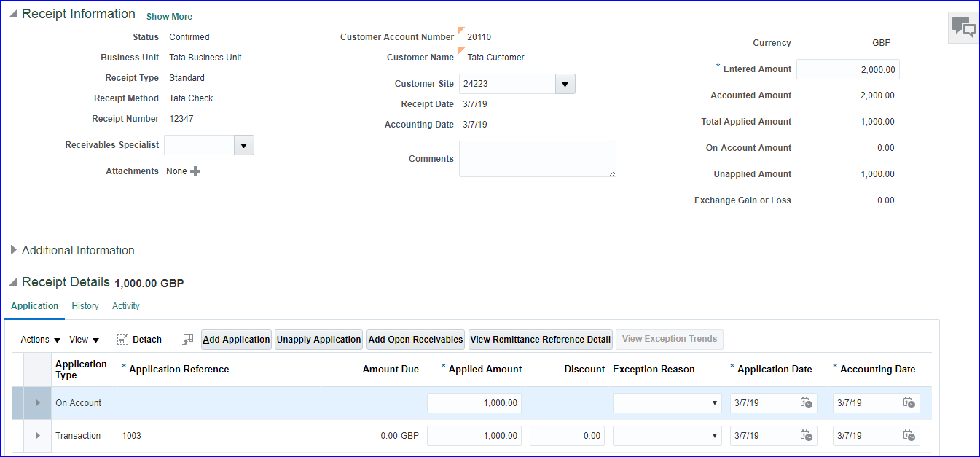The image size is (980, 457).
Task: Open calendar for Transaction Application Date
Action: click(806, 436)
